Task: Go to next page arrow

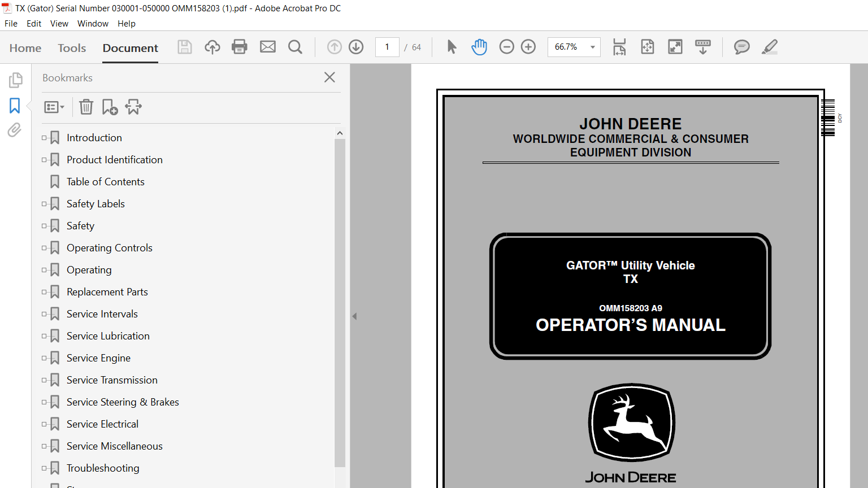Action: [x=356, y=47]
